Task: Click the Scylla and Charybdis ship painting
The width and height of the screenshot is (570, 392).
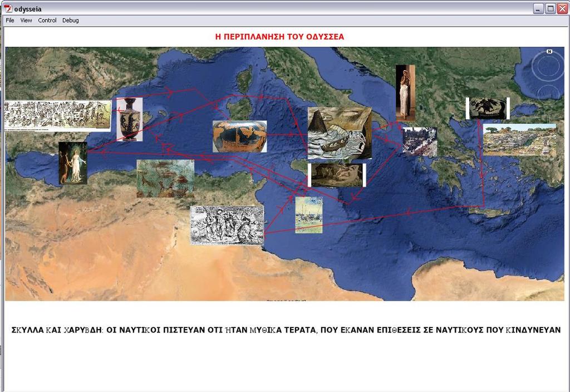Action: point(340,133)
